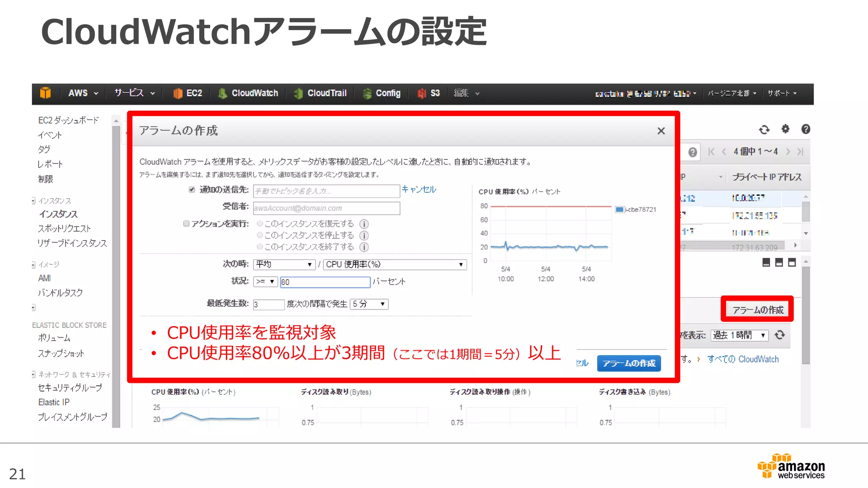The width and height of the screenshot is (868, 488).
Task: Open the サポート dropdown menu
Action: click(x=782, y=93)
